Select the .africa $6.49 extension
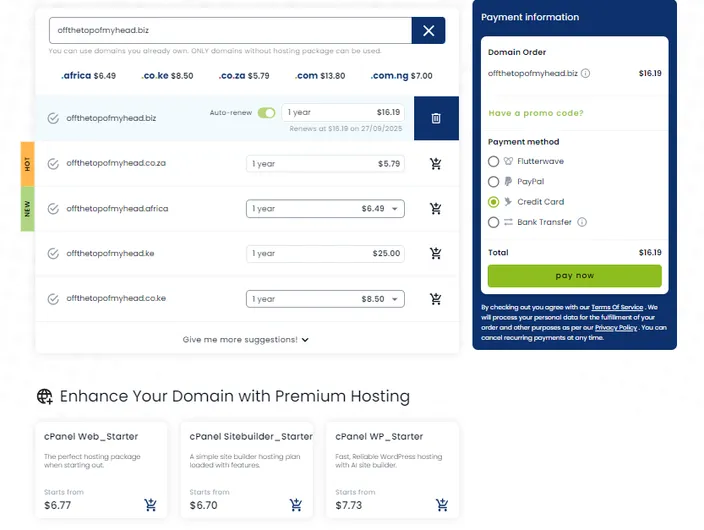This screenshot has height=530, width=704. tap(88, 76)
